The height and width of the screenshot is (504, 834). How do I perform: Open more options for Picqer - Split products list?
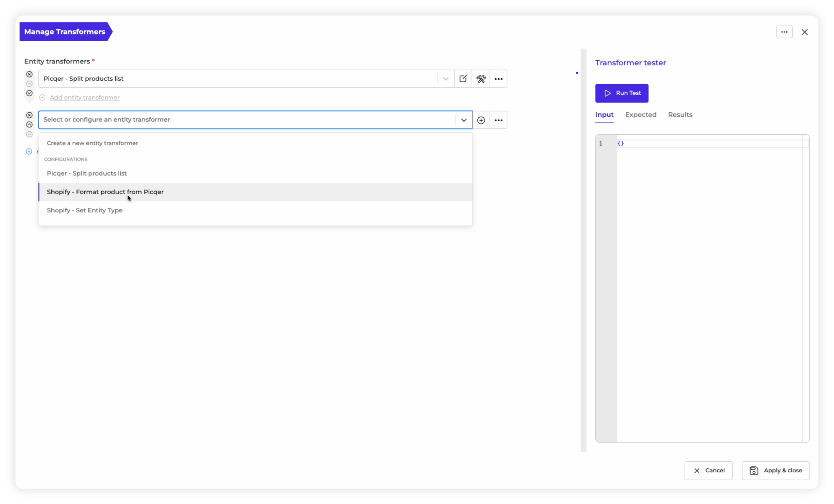(x=499, y=79)
